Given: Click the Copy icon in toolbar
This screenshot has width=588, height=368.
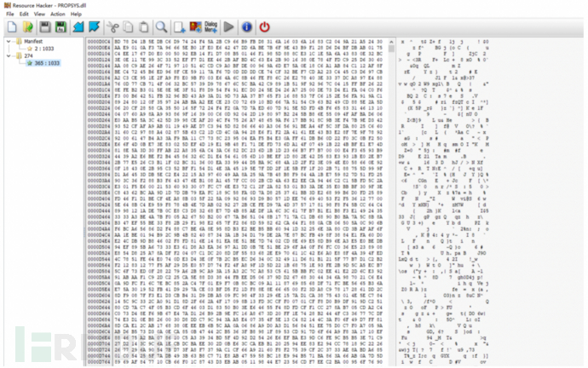Looking at the screenshot, I should (x=128, y=27).
